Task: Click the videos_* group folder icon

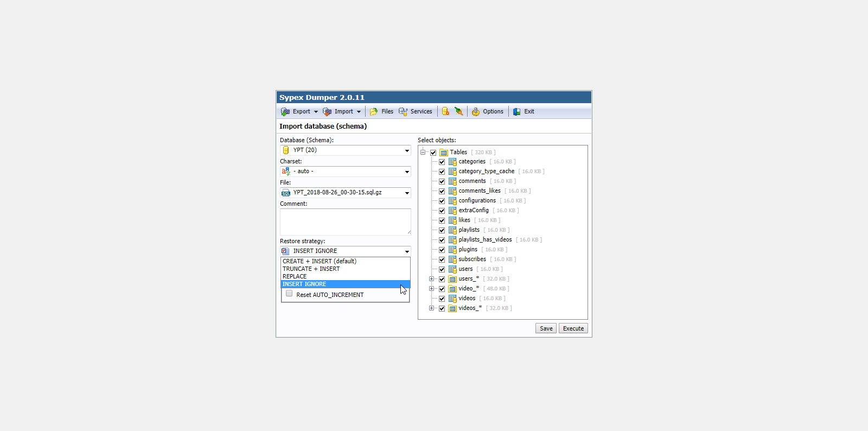Action: pyautogui.click(x=452, y=308)
